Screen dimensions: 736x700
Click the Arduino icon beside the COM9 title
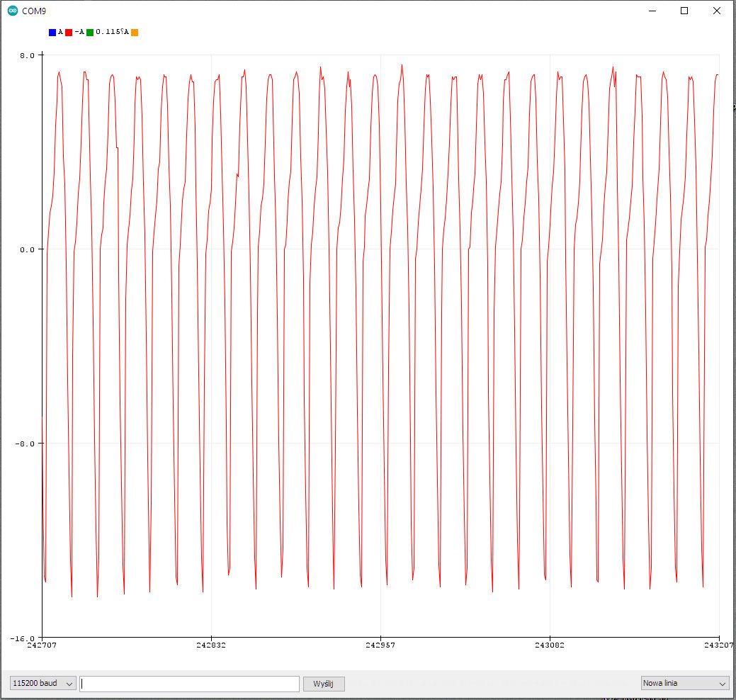[x=13, y=11]
